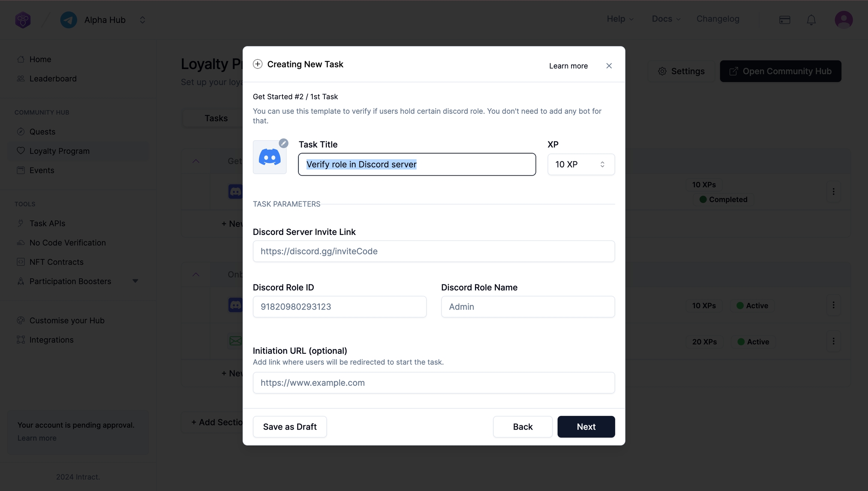Click the Intract logo icon at top left

click(x=23, y=20)
